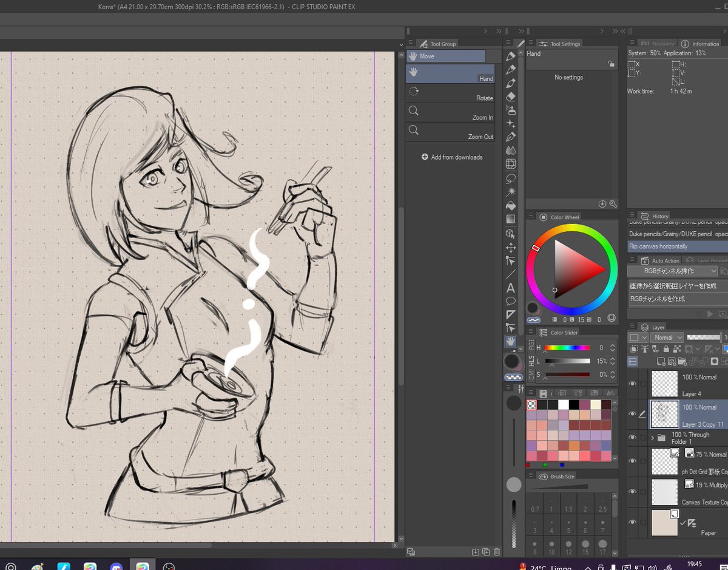Select the Brush tool in toolbar
Screen dimensions: 728x570
pos(511,83)
